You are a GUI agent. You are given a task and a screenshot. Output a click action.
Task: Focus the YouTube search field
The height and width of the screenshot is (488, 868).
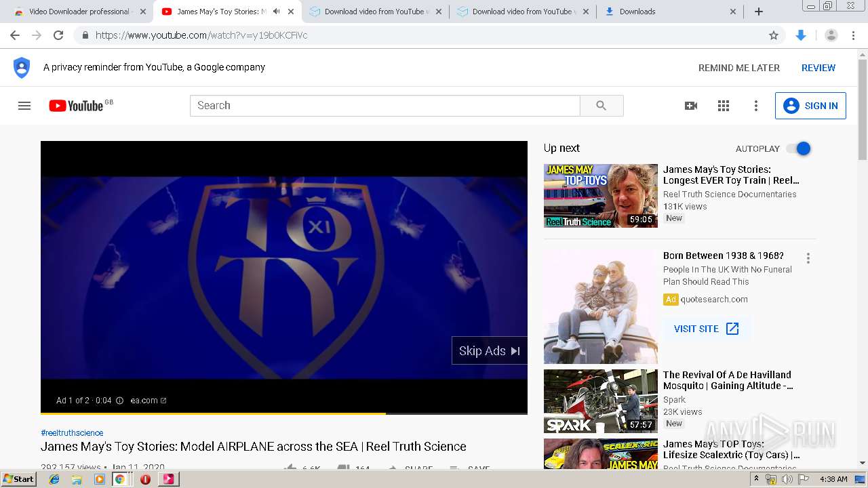coord(385,106)
